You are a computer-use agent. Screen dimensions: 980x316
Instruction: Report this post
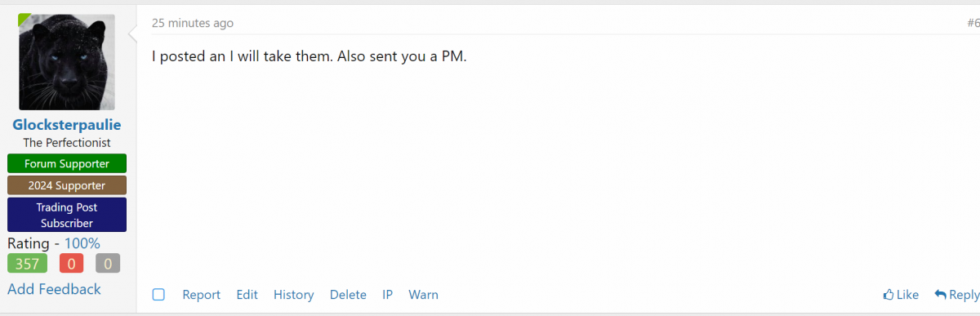click(x=201, y=295)
